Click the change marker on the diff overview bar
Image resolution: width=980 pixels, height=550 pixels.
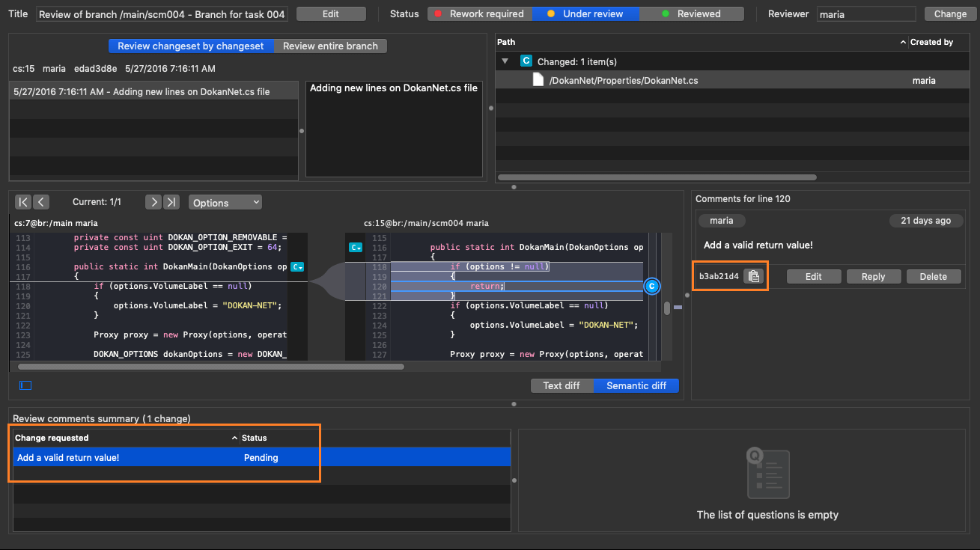coord(678,307)
